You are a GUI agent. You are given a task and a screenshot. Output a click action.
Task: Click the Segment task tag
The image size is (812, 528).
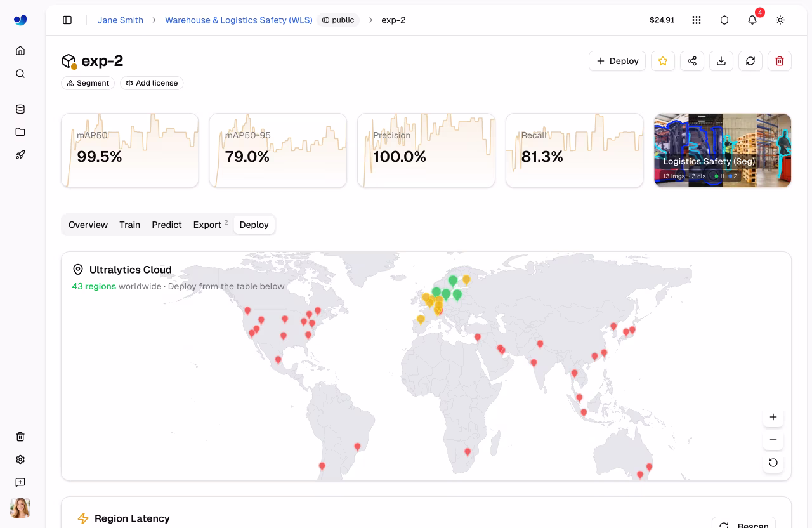point(88,83)
